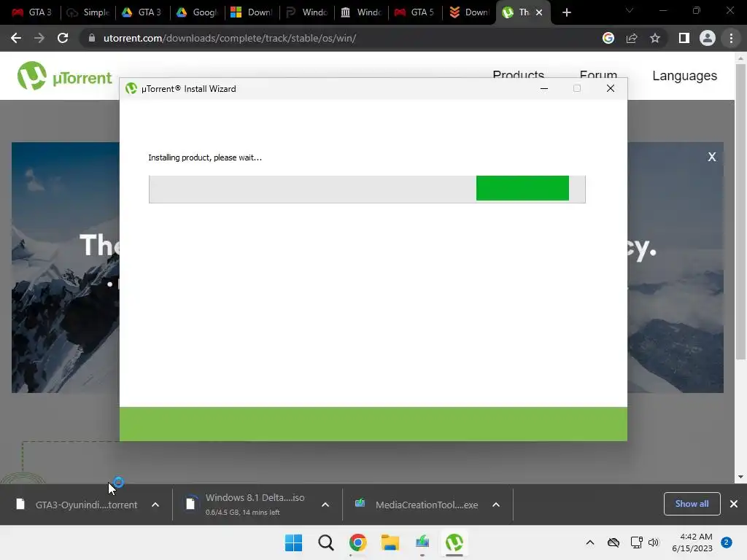Open File Explorer from the taskbar
The height and width of the screenshot is (560, 747).
[390, 542]
